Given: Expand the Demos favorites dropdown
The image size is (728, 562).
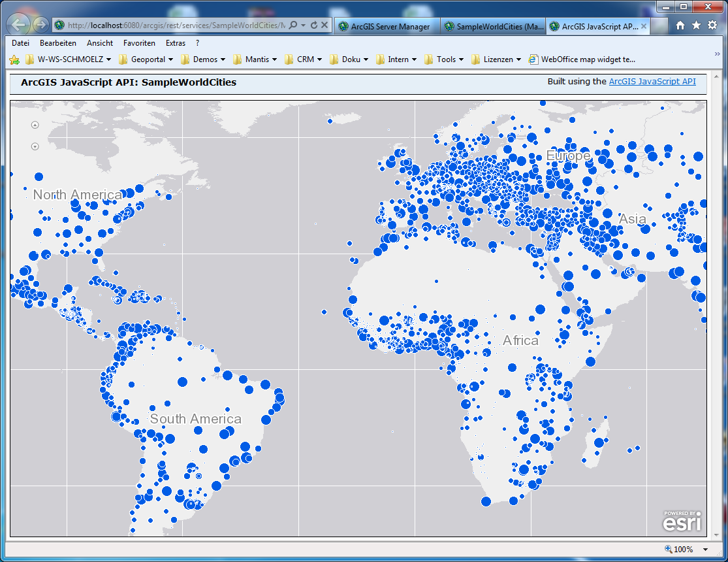Looking at the screenshot, I should tap(223, 59).
